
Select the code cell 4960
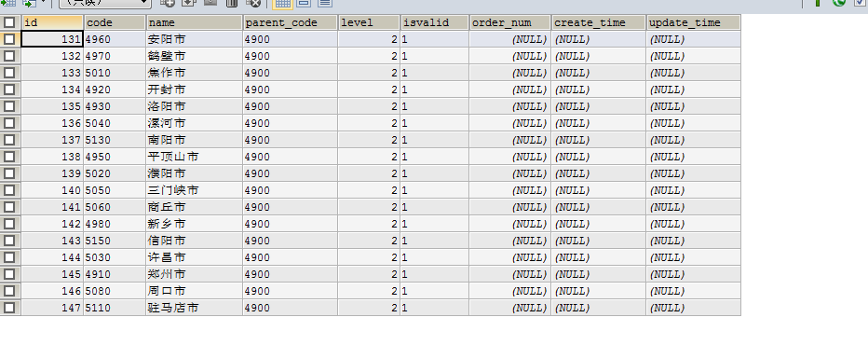click(x=115, y=39)
